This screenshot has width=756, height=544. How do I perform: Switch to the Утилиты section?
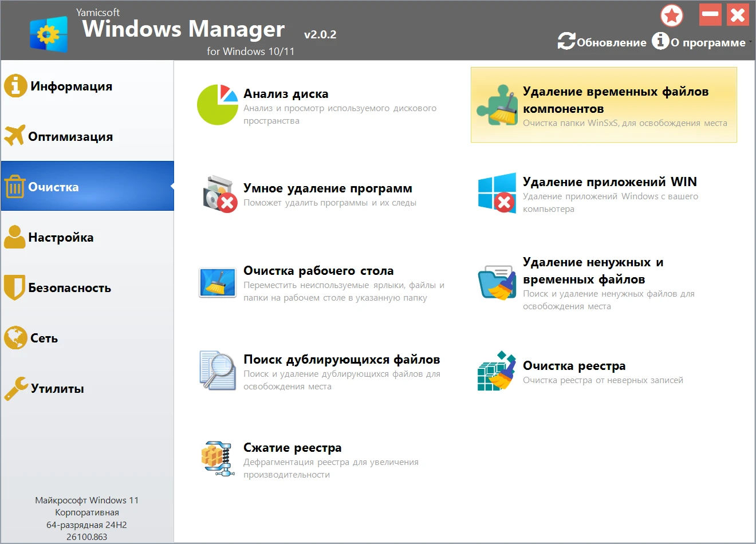[87, 388]
